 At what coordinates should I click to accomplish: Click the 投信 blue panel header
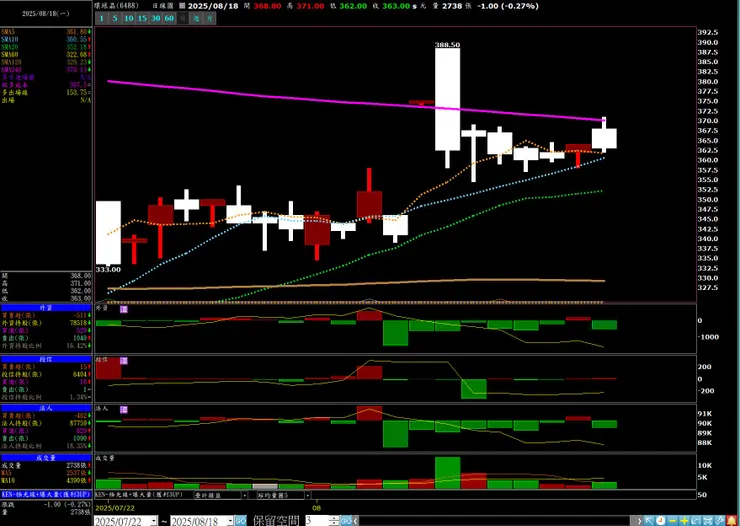[46, 359]
